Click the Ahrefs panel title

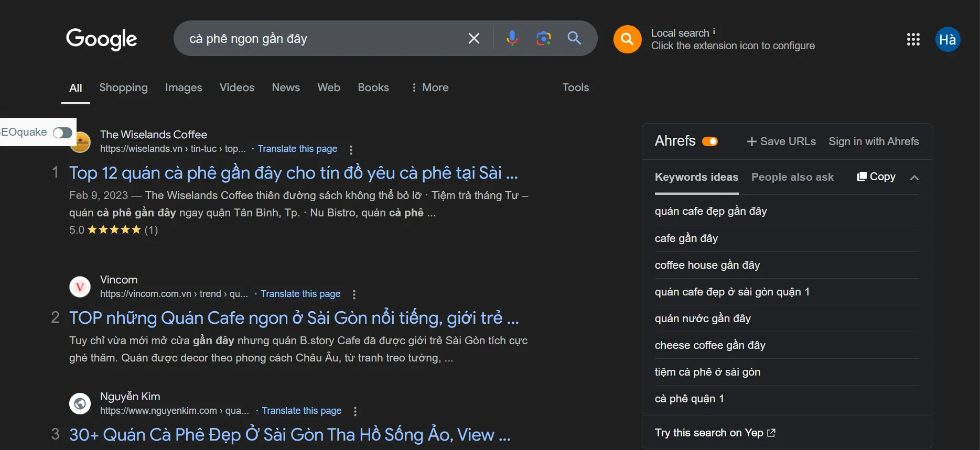(675, 141)
